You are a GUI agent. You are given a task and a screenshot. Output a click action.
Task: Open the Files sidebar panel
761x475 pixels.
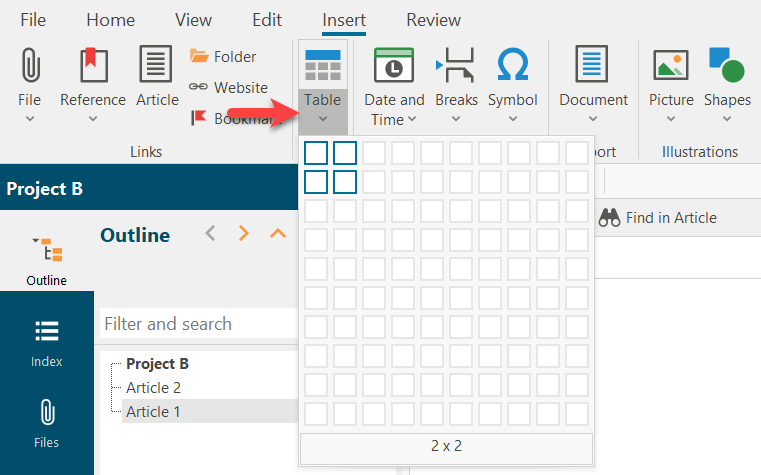(x=46, y=422)
